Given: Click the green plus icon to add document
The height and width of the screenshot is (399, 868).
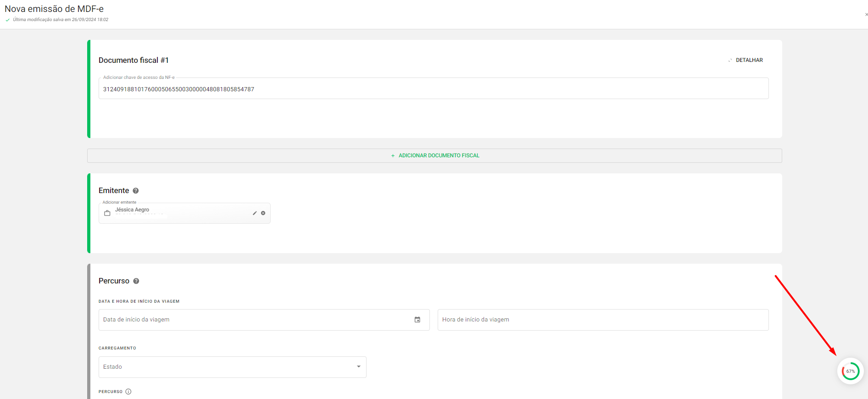Looking at the screenshot, I should [393, 156].
